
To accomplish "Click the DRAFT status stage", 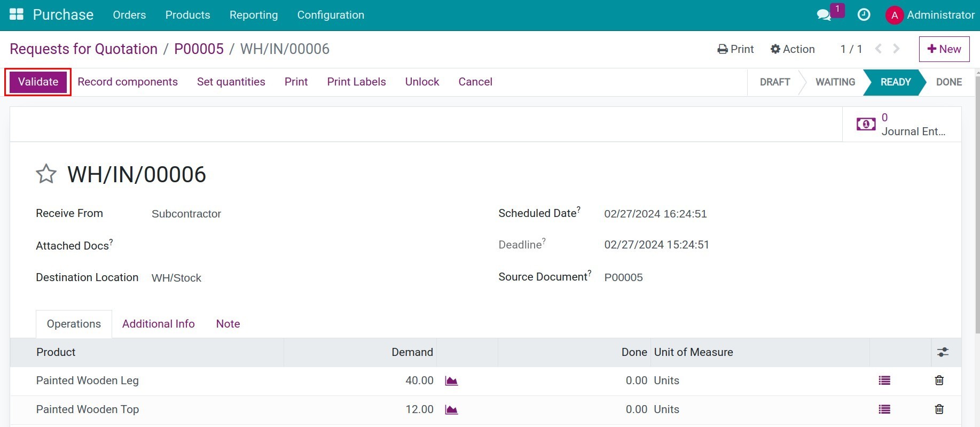I will [775, 82].
